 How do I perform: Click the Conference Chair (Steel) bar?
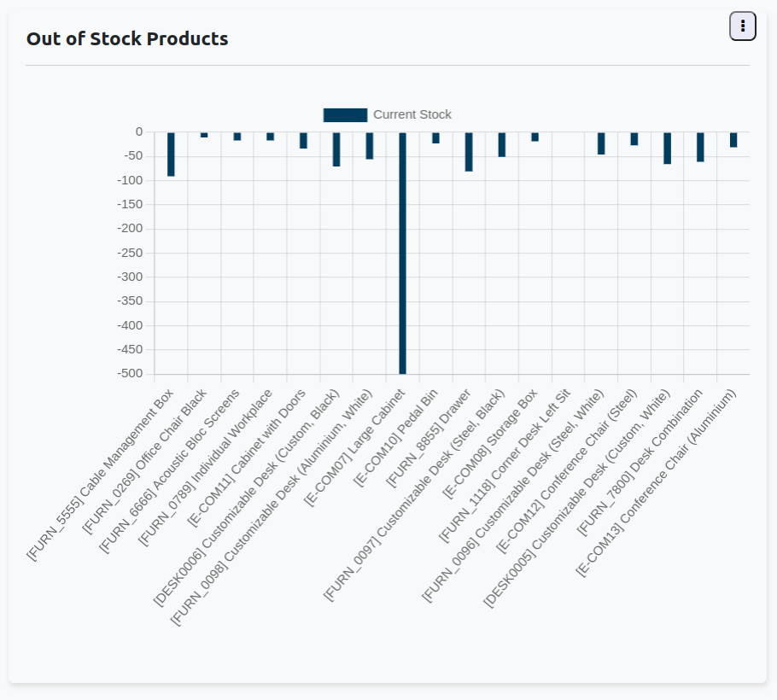pos(634,139)
